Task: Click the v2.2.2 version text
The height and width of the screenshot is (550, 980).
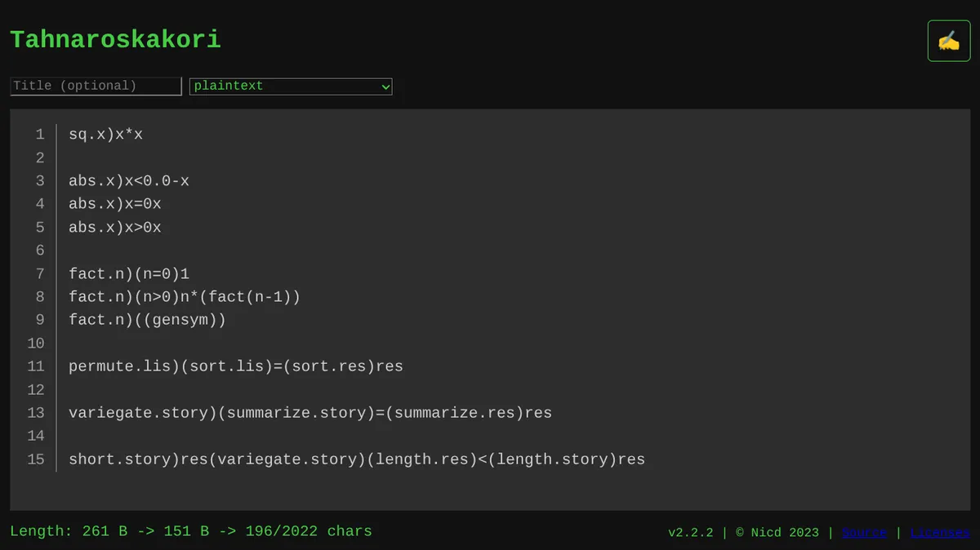Action: tap(690, 532)
